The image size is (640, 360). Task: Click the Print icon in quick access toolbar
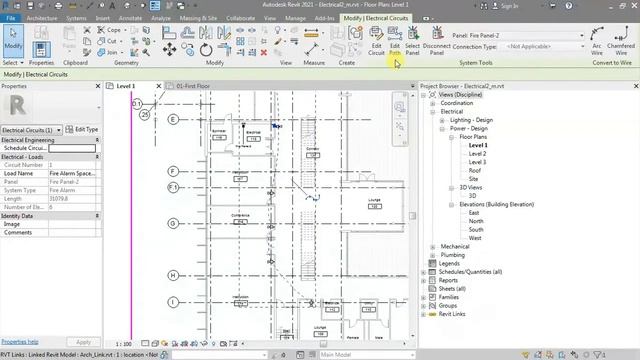click(x=58, y=6)
